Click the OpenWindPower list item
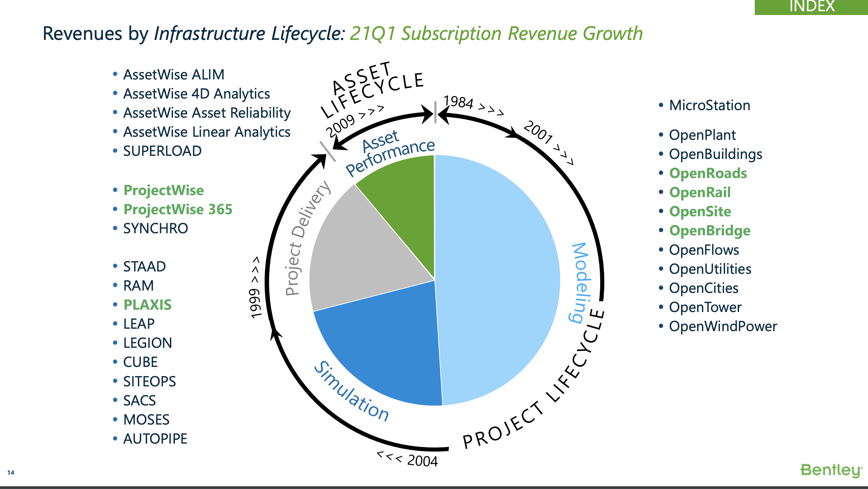Viewport: 868px width, 489px height. 723,326
